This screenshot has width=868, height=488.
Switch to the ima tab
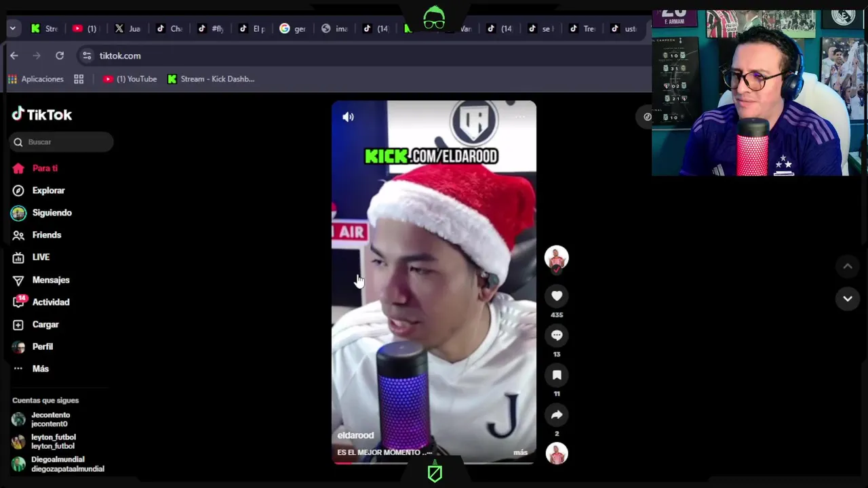pyautogui.click(x=334, y=28)
